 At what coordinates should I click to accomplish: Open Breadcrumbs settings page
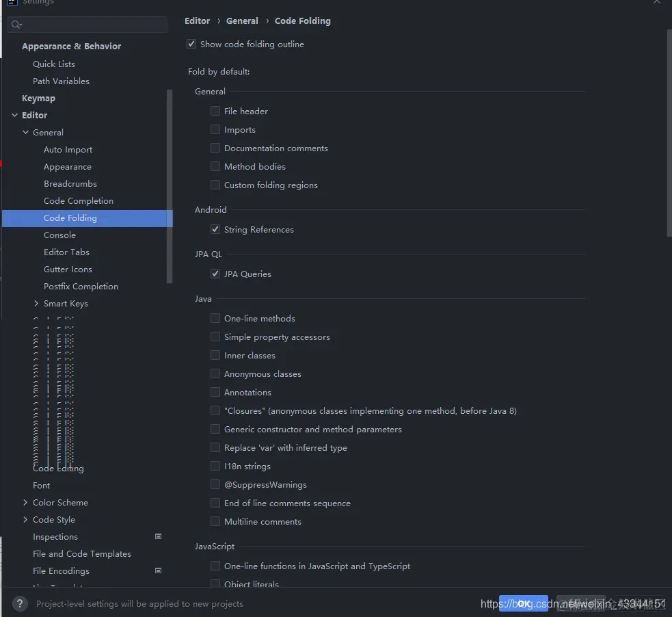coord(70,183)
